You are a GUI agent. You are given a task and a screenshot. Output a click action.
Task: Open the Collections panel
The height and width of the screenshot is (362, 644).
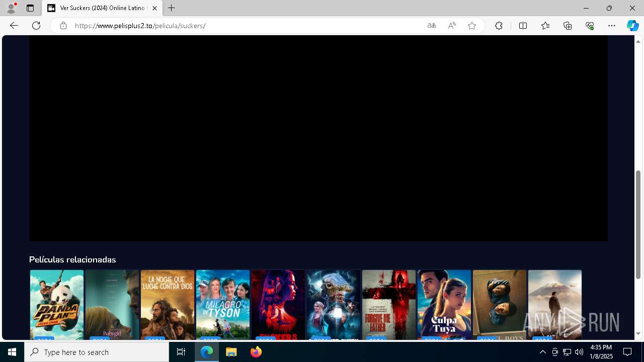[x=568, y=26]
